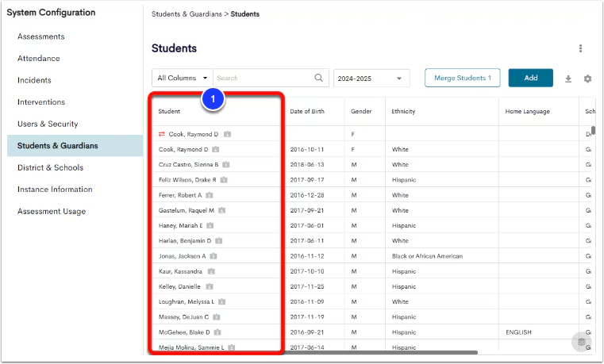Click student name Jonas, Jackson A

point(183,256)
